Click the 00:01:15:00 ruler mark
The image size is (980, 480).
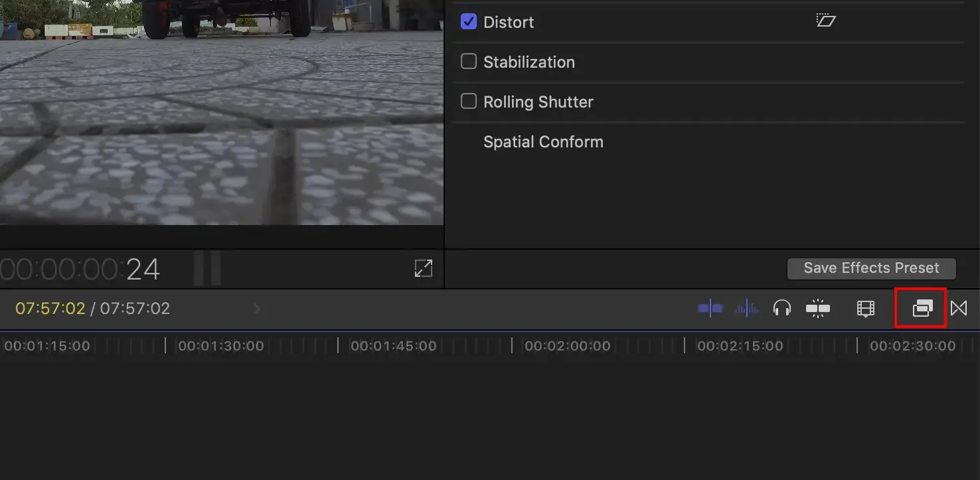click(x=46, y=346)
